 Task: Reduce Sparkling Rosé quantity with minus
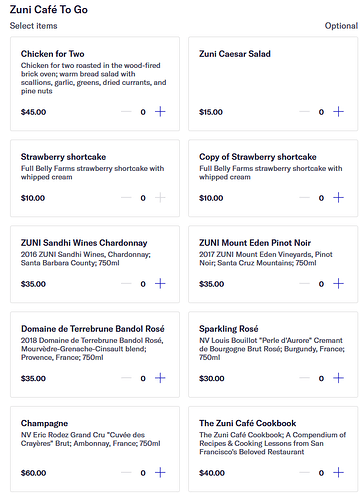point(304,378)
